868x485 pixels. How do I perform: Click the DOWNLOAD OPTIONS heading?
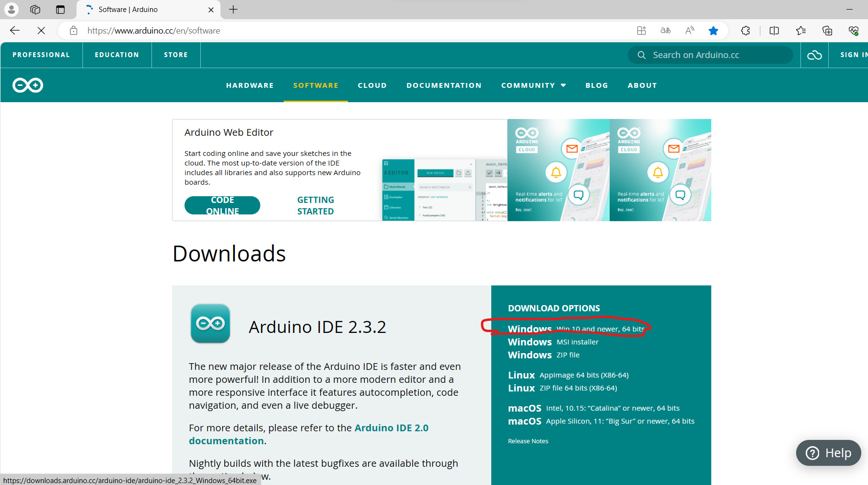pyautogui.click(x=554, y=308)
